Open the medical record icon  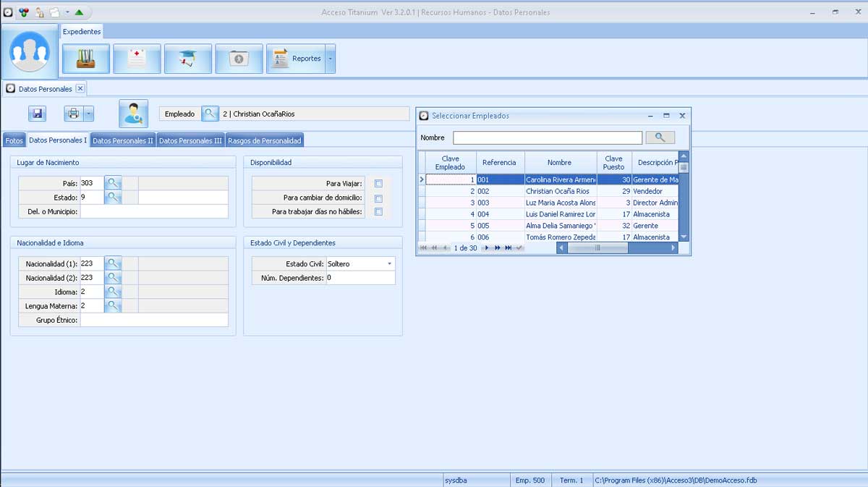[137, 59]
